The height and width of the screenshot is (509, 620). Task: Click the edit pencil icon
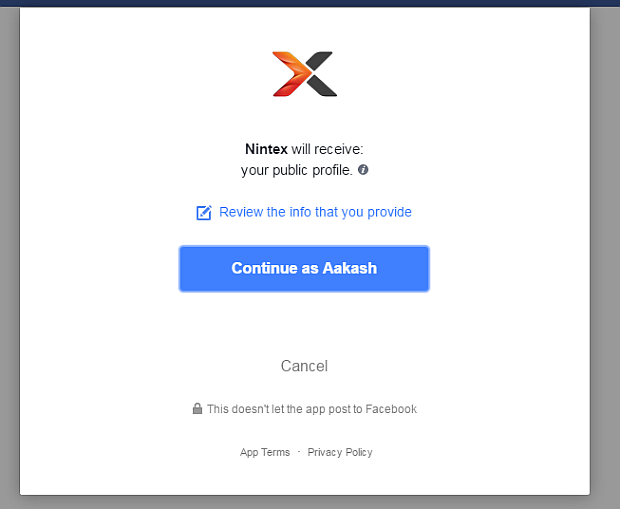click(204, 213)
